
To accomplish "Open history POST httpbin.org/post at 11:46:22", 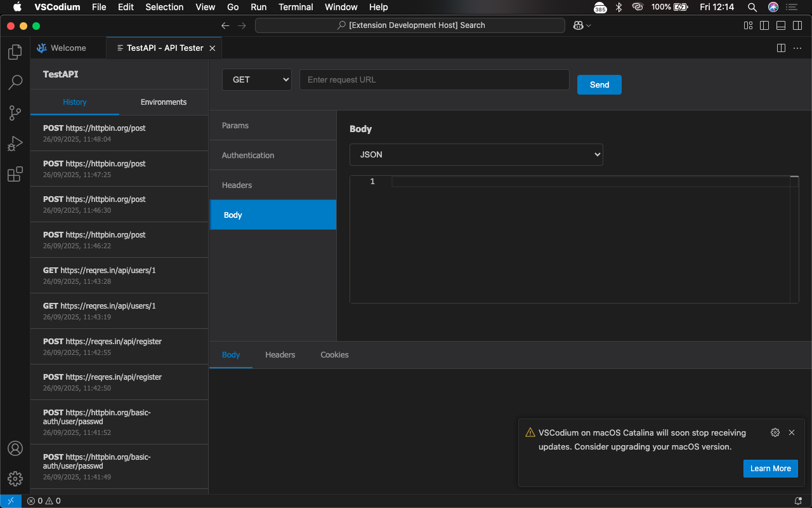I will click(x=119, y=239).
